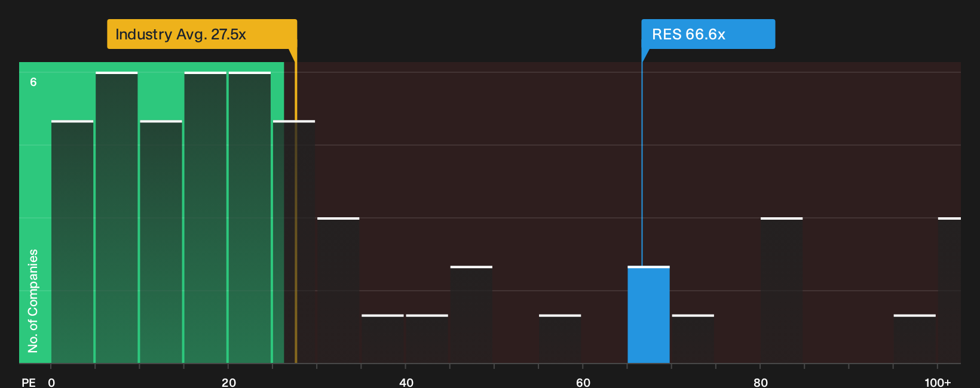Select the histogram bar at PE 5-10
This screenshot has height=388, width=980.
pos(117,217)
